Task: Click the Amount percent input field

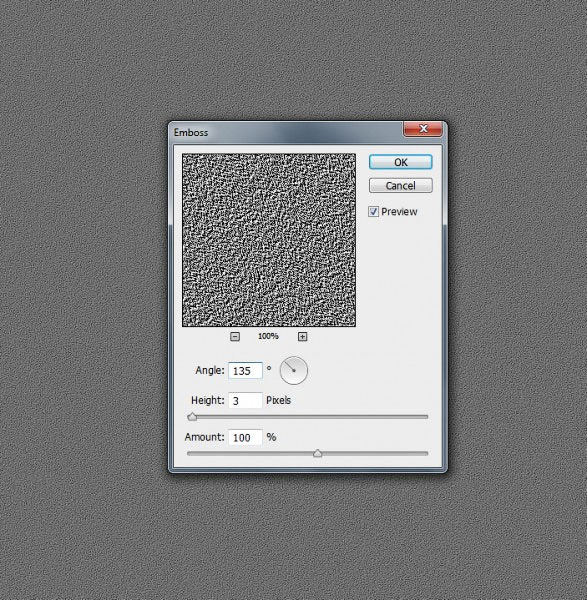Action: point(245,437)
